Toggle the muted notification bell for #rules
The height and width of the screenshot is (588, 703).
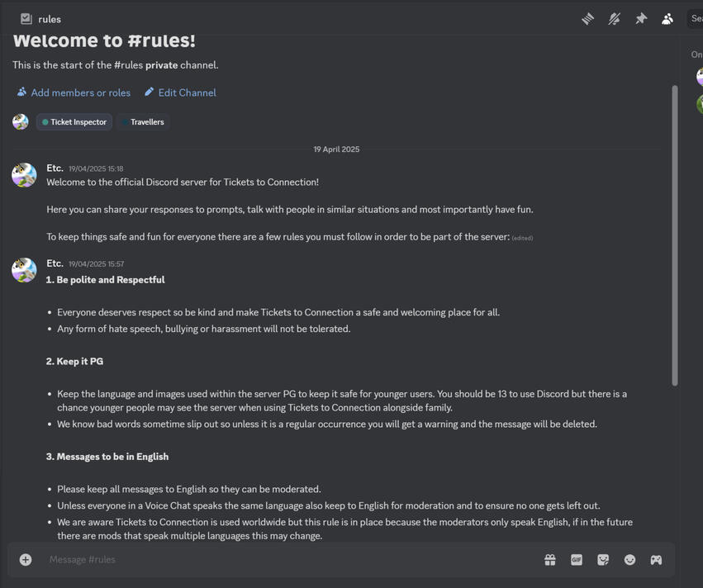614,18
